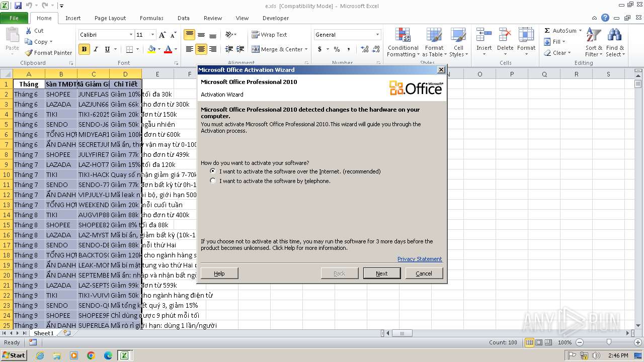
Task: Click Cancel in Activation Wizard
Action: tap(424, 274)
